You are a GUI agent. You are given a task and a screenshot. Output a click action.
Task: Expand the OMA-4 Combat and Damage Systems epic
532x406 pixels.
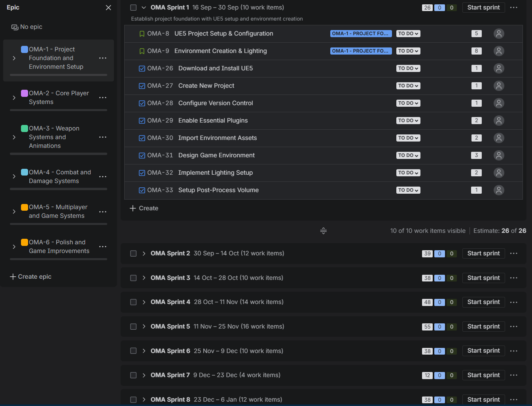coord(14,177)
